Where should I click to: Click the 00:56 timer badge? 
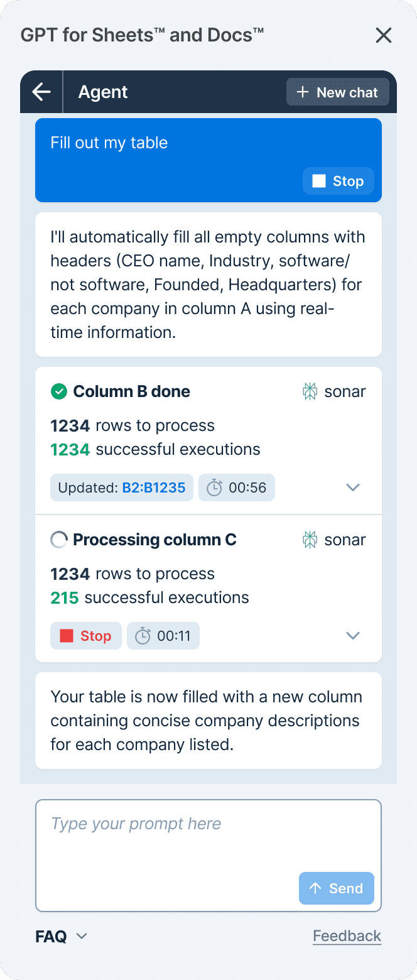coord(237,487)
